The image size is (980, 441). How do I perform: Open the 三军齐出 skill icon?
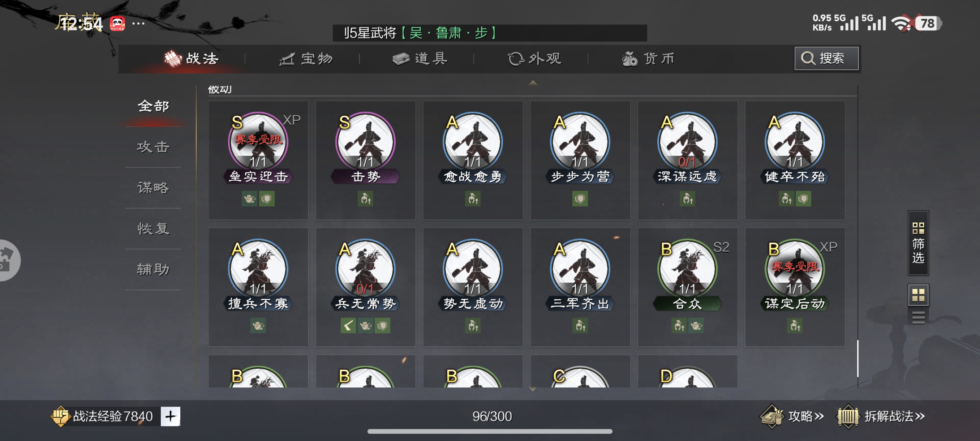[580, 269]
